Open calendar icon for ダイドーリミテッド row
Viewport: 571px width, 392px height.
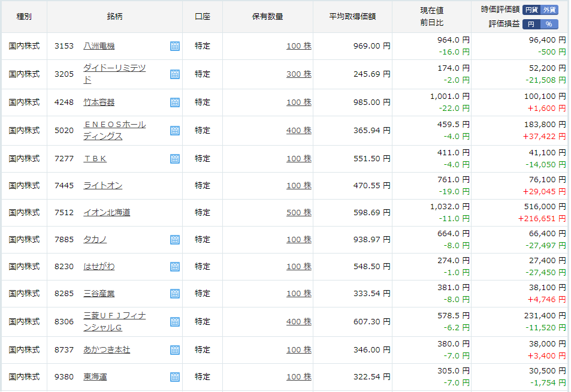pyautogui.click(x=175, y=74)
